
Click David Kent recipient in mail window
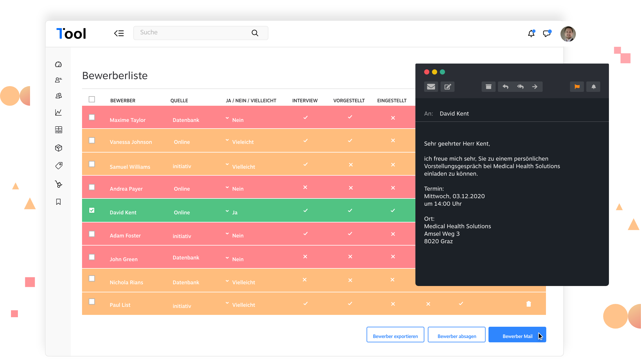pyautogui.click(x=454, y=114)
